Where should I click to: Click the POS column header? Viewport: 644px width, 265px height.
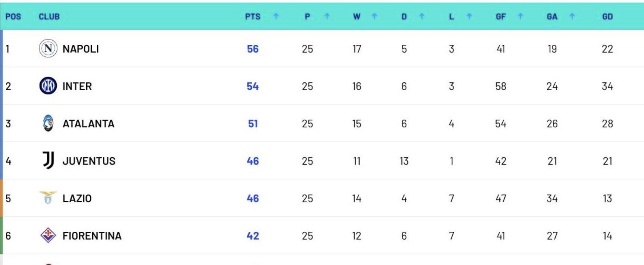point(13,17)
